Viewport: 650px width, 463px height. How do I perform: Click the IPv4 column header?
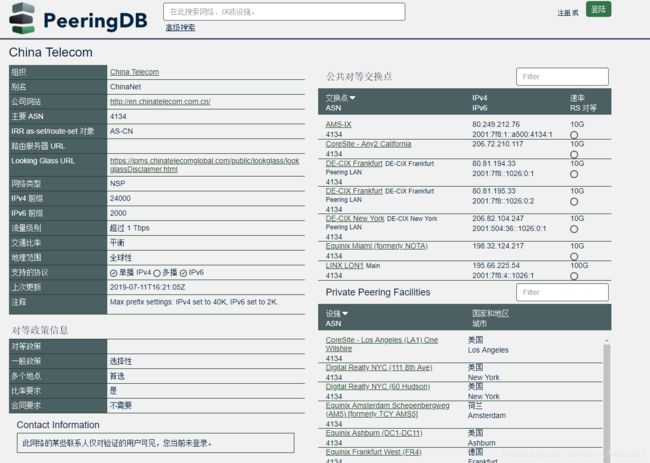pyautogui.click(x=480, y=98)
